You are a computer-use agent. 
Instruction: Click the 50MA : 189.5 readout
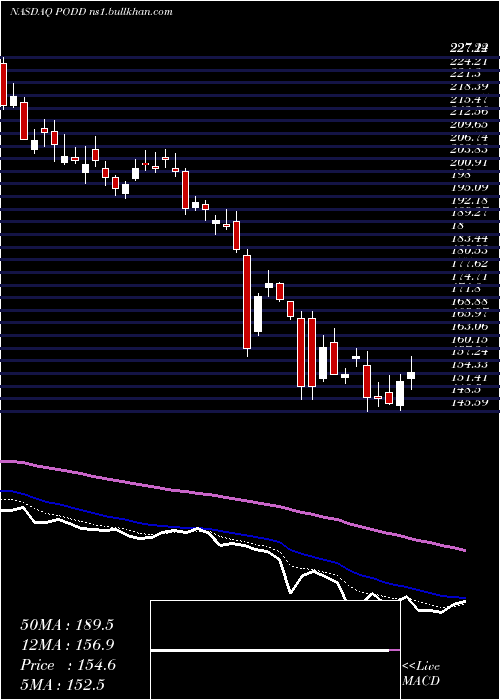point(67,625)
